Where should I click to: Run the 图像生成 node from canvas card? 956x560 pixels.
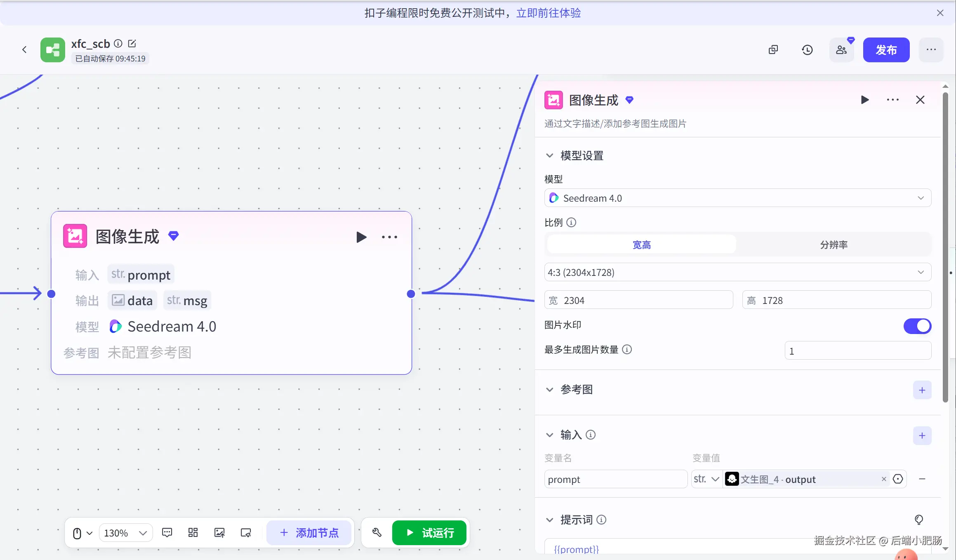pyautogui.click(x=361, y=237)
